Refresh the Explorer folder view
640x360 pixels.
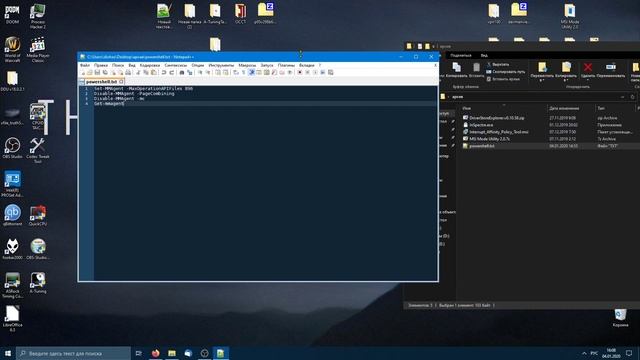click(632, 97)
